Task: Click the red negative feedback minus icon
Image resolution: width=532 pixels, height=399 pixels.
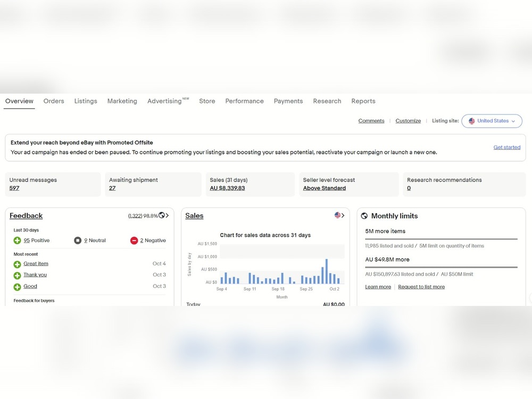Action: (134, 240)
